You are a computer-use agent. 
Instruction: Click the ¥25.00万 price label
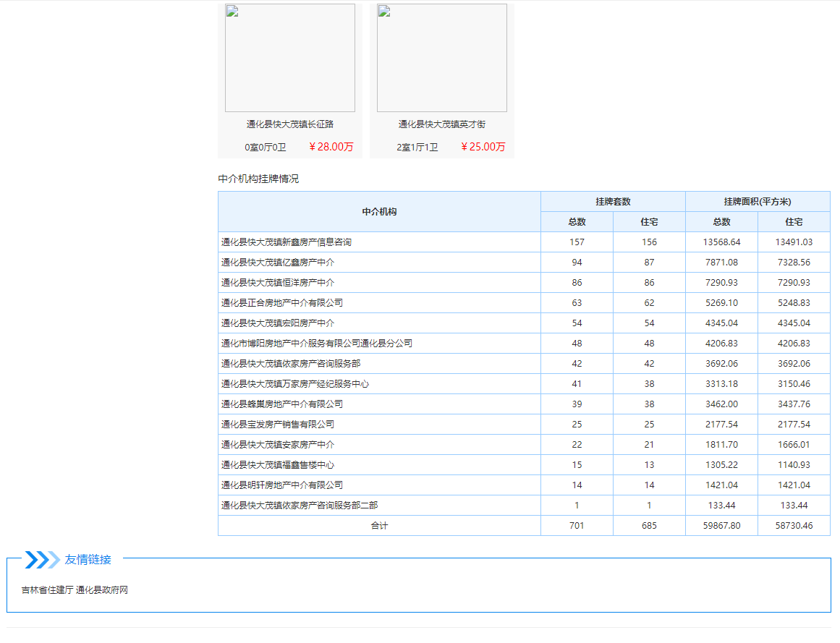click(x=483, y=147)
